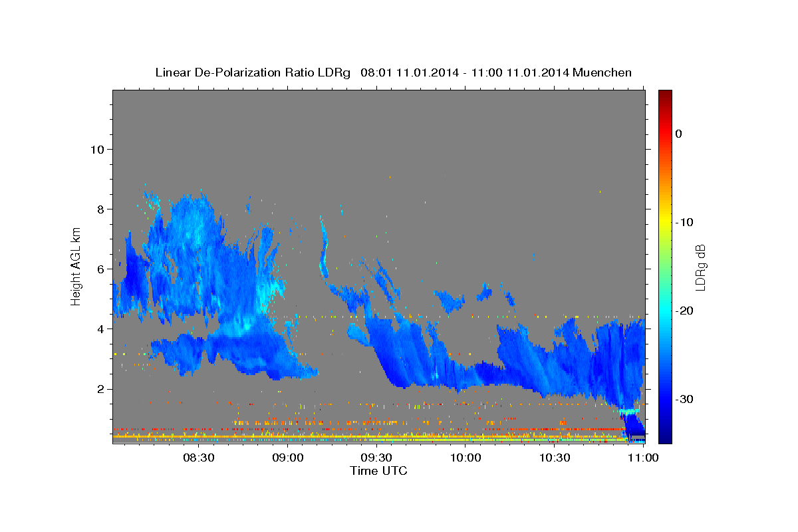The width and height of the screenshot is (798, 532).
Task: Click the Time UTC axis title
Action: pyautogui.click(x=378, y=471)
